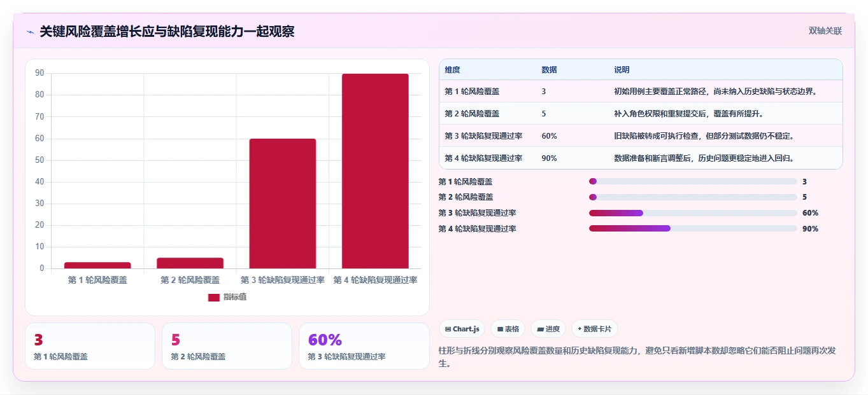Click the 指标值 legend text
Screen dimensions: 868x395
click(x=235, y=297)
